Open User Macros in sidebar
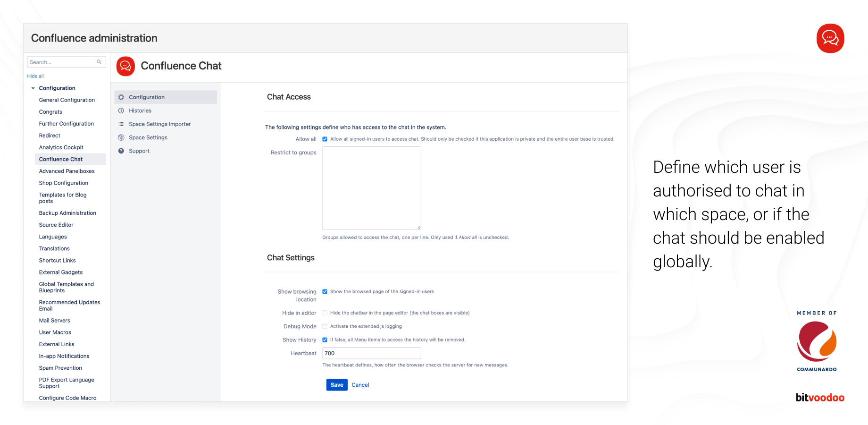Viewport: 868px width, 425px height. tap(55, 332)
